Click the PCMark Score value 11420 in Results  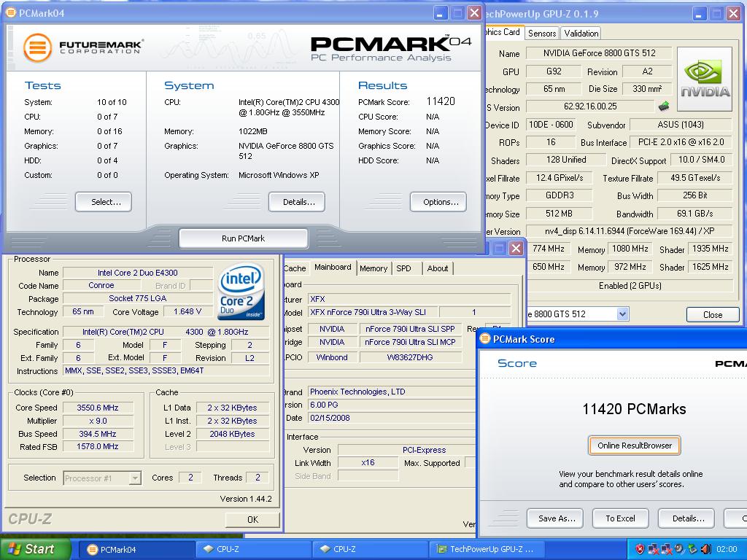[441, 101]
